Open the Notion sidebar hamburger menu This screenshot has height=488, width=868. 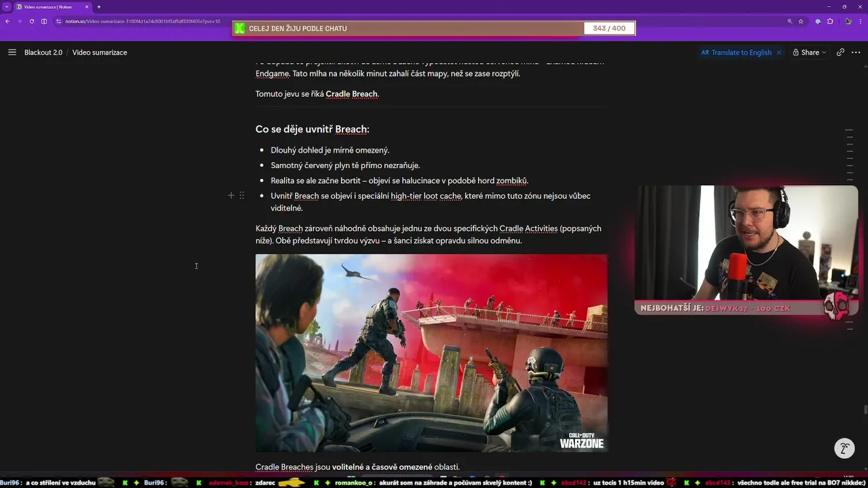click(12, 52)
